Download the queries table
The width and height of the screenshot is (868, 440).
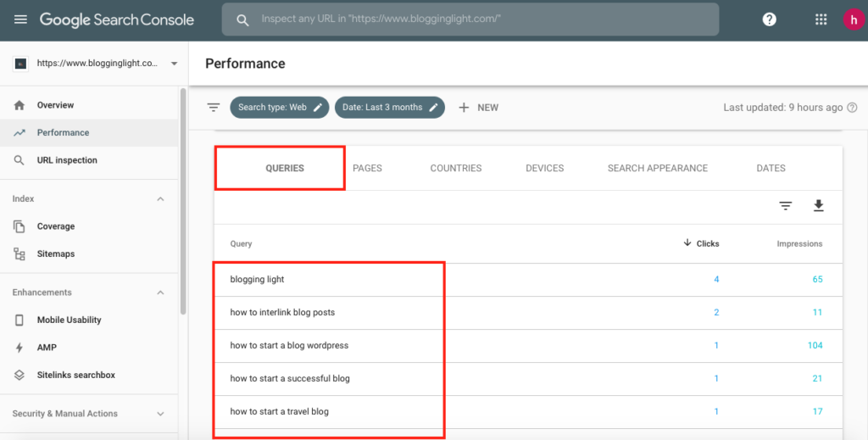coord(819,206)
